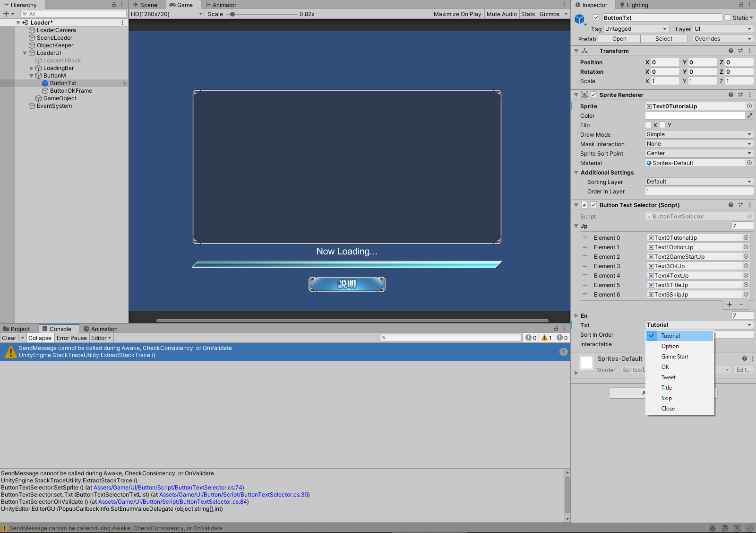Image resolution: width=756 pixels, height=533 pixels.
Task: Switch to the Lighting tab
Action: 634,5
